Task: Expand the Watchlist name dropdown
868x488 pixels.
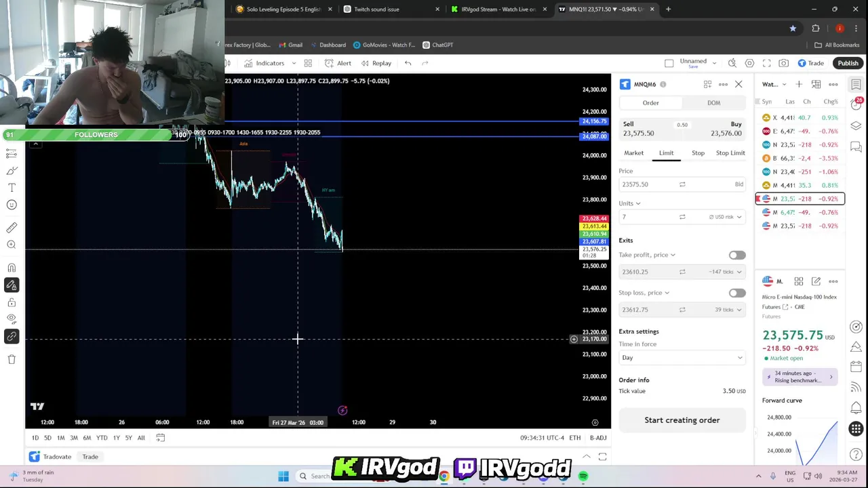Action: 774,85
